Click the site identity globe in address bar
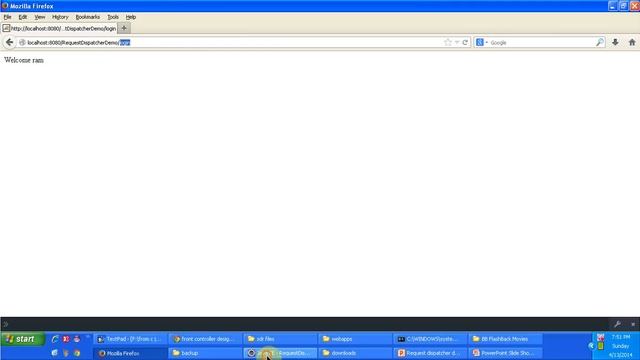Image resolution: width=640 pixels, height=360 pixels. [x=22, y=42]
